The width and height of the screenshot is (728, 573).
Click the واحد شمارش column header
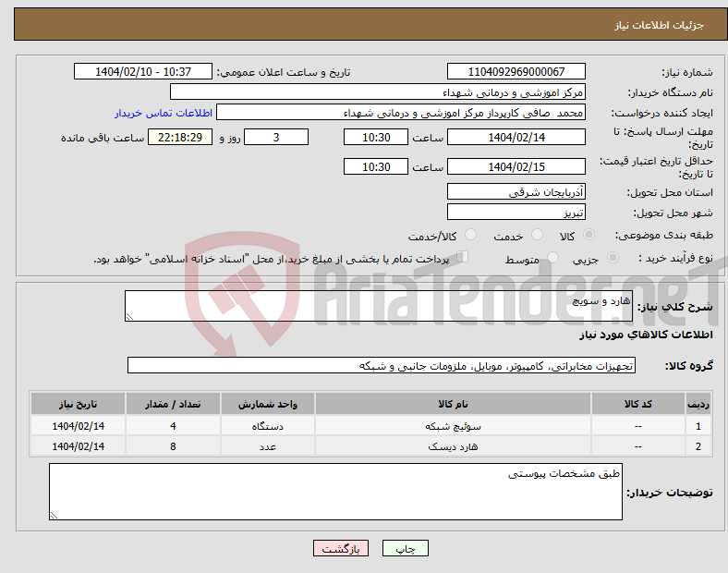[x=267, y=404]
